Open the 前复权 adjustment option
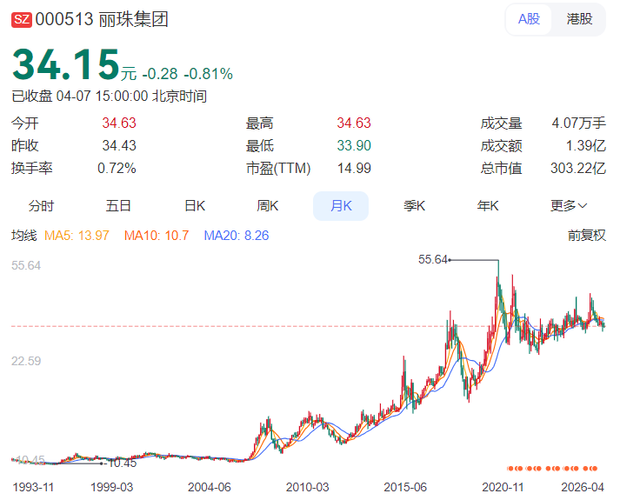The height and width of the screenshot is (500, 620). coord(586,236)
